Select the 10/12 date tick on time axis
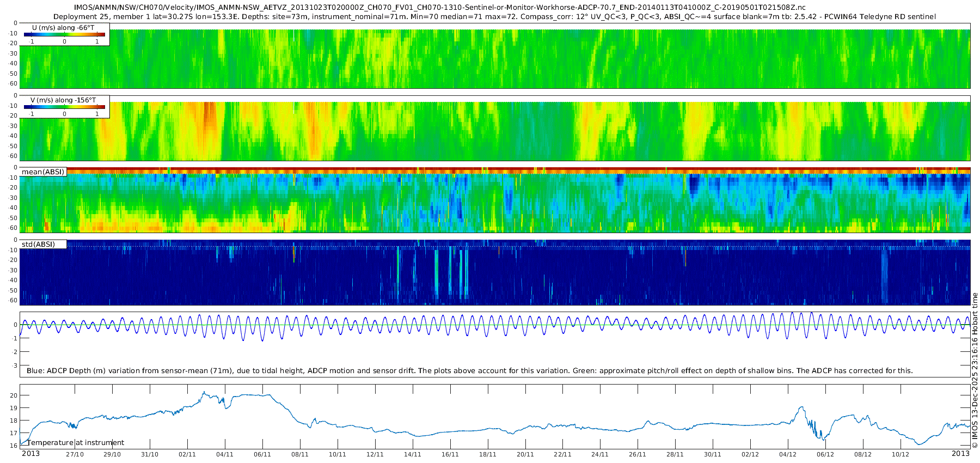Screen dimensions: 980x463 point(900,454)
